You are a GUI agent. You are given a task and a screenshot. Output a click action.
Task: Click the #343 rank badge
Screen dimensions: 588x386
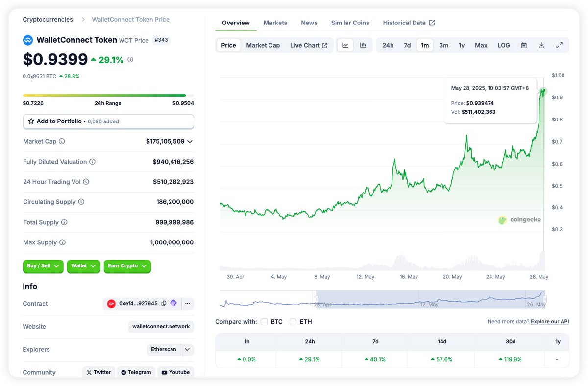click(161, 40)
